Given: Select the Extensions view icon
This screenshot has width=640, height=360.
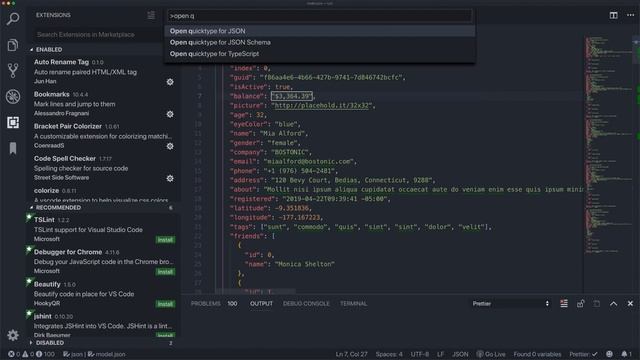Looking at the screenshot, I should (x=13, y=122).
